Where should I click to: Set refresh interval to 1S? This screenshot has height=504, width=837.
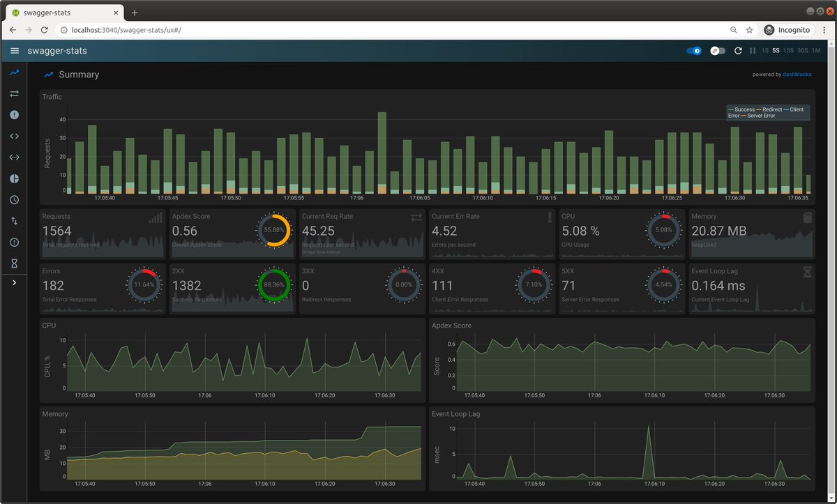tap(765, 51)
